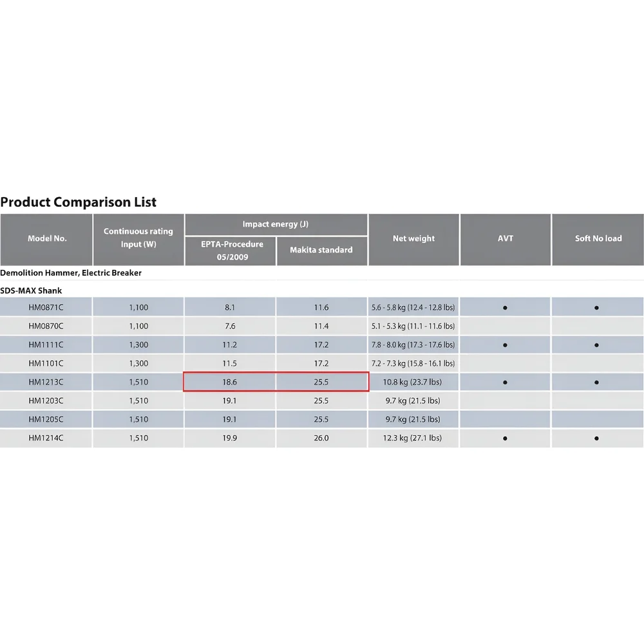Click the Demolition Hammer, Electric Breaker label
The image size is (644, 644).
pyautogui.click(x=71, y=272)
